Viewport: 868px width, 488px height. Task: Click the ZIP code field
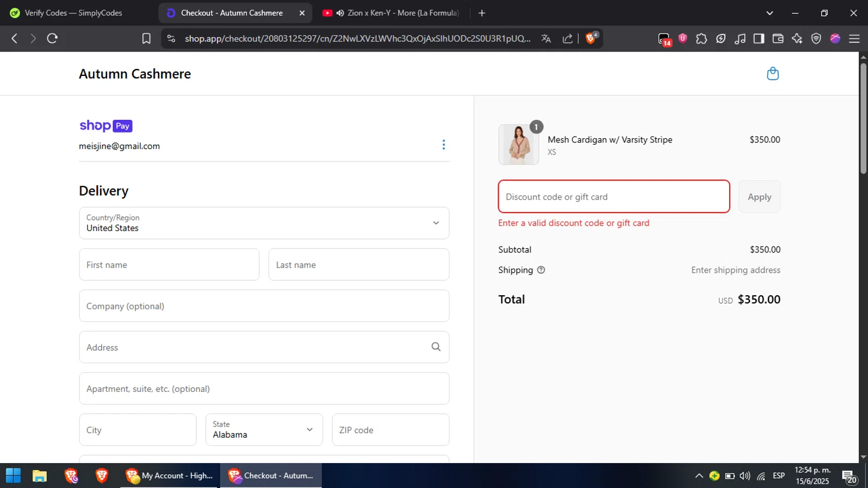click(391, 430)
